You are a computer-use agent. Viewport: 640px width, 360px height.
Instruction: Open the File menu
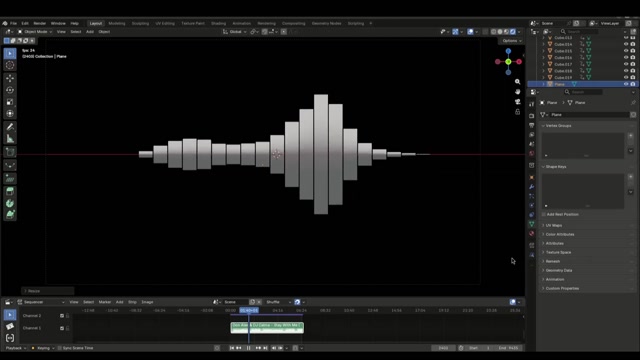pyautogui.click(x=13, y=23)
